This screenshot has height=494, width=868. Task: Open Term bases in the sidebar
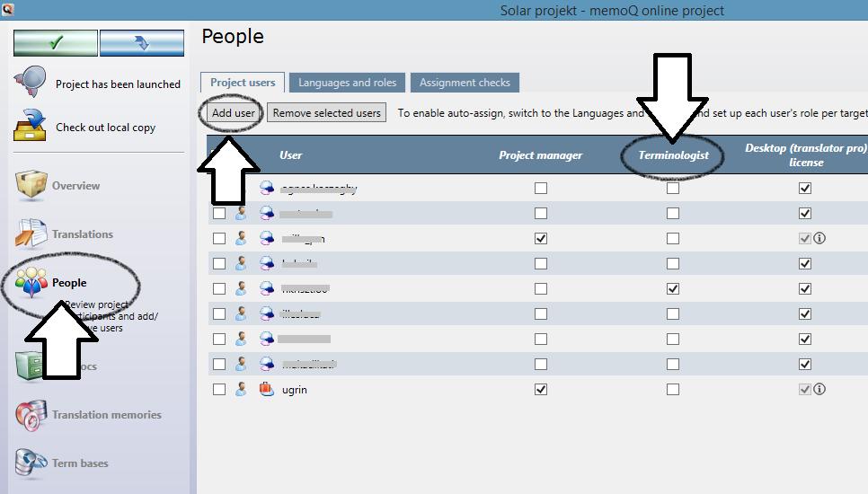click(80, 463)
